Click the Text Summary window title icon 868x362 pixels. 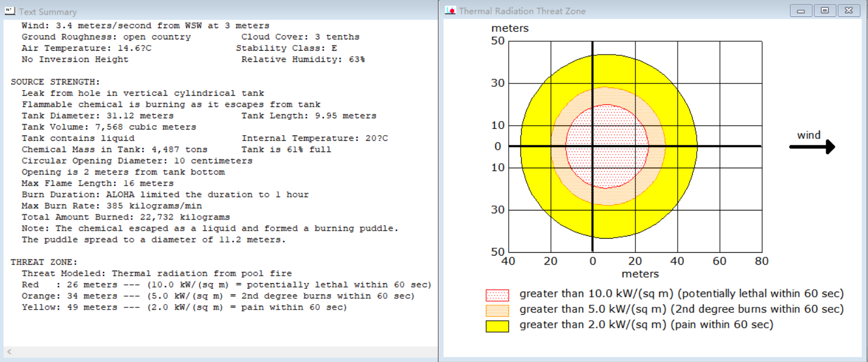(10, 11)
